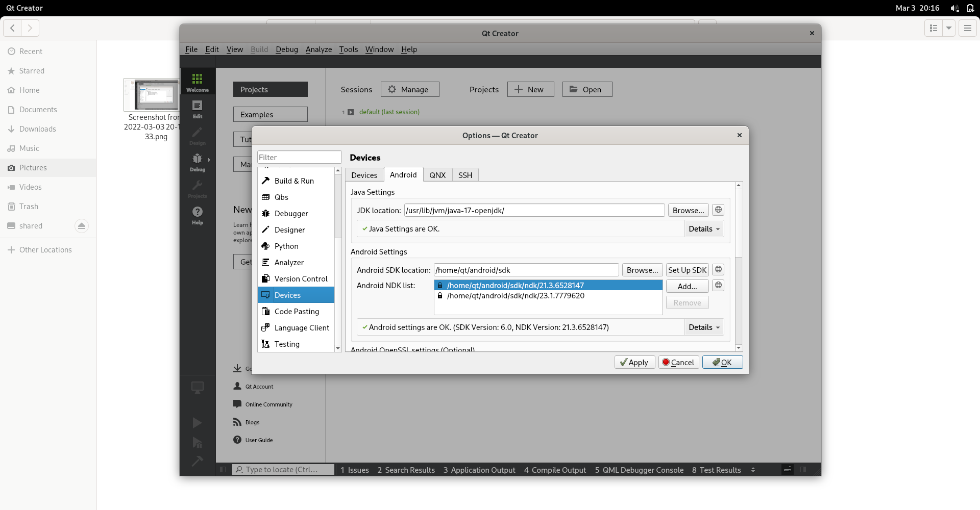The image size is (980, 510).
Task: Select NDK 23.1.7779620 list entry
Action: (x=548, y=296)
